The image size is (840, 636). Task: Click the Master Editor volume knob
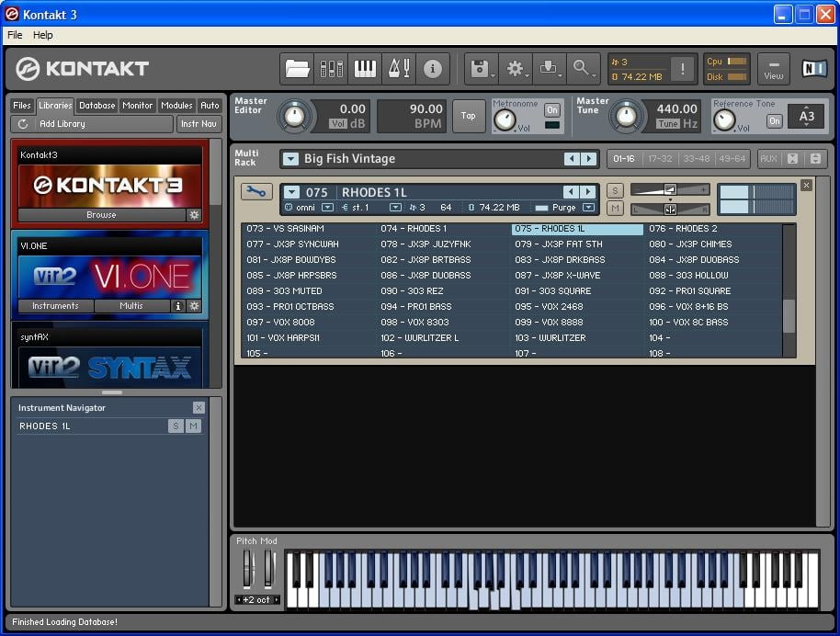tap(294, 116)
